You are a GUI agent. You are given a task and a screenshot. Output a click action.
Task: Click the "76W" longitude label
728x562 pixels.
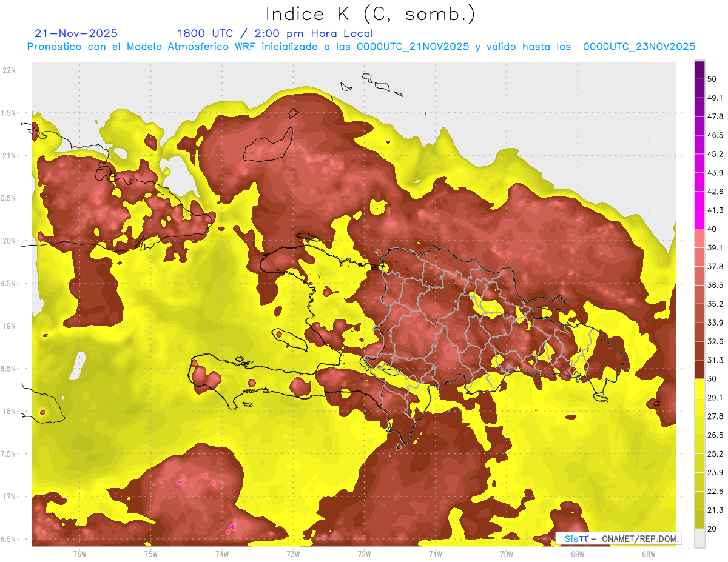tap(79, 554)
